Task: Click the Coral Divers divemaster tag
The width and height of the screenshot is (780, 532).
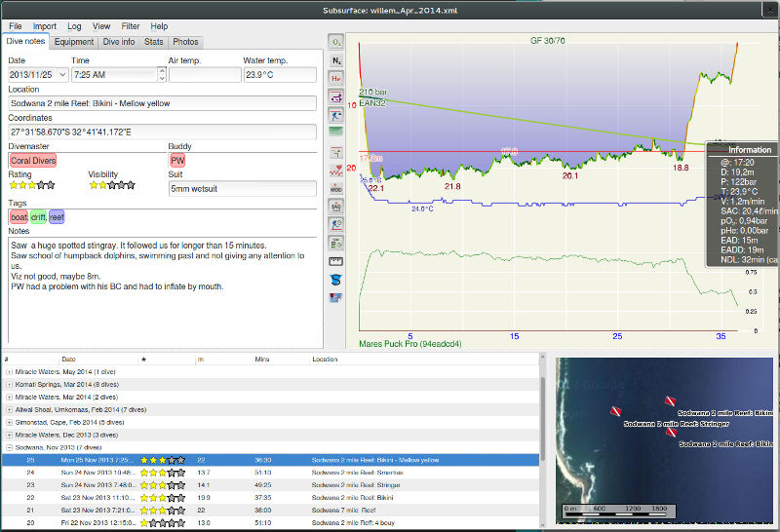Action: 32,160
